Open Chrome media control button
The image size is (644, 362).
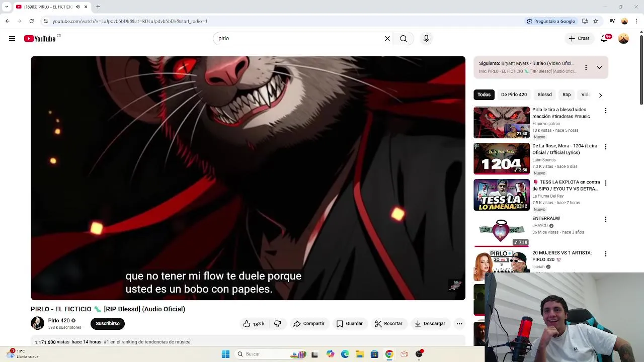click(612, 21)
